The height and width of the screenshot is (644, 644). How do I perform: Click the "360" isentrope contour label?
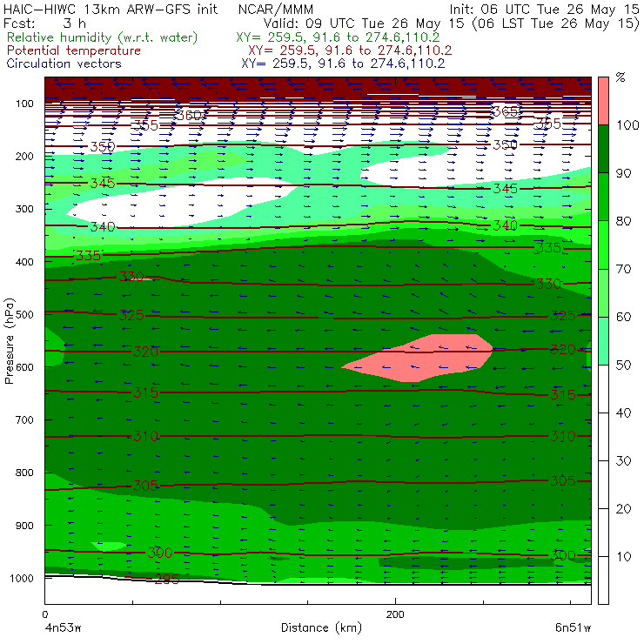190,115
